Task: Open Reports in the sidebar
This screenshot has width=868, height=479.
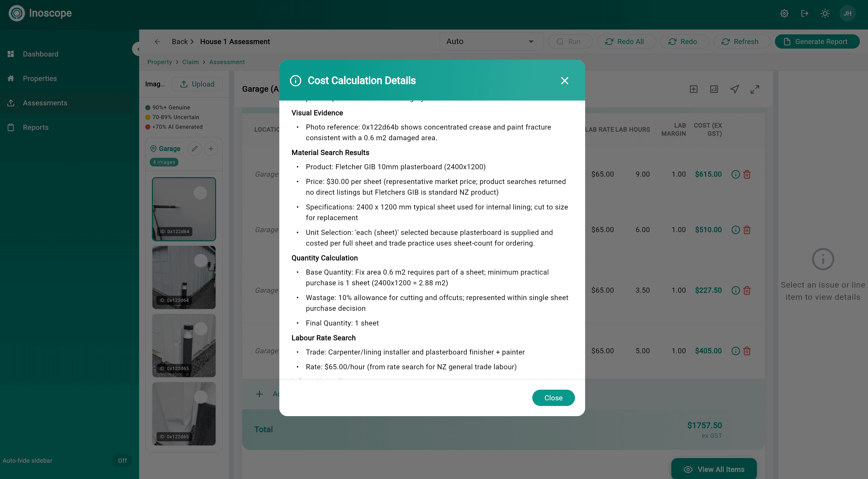Action: coord(35,127)
